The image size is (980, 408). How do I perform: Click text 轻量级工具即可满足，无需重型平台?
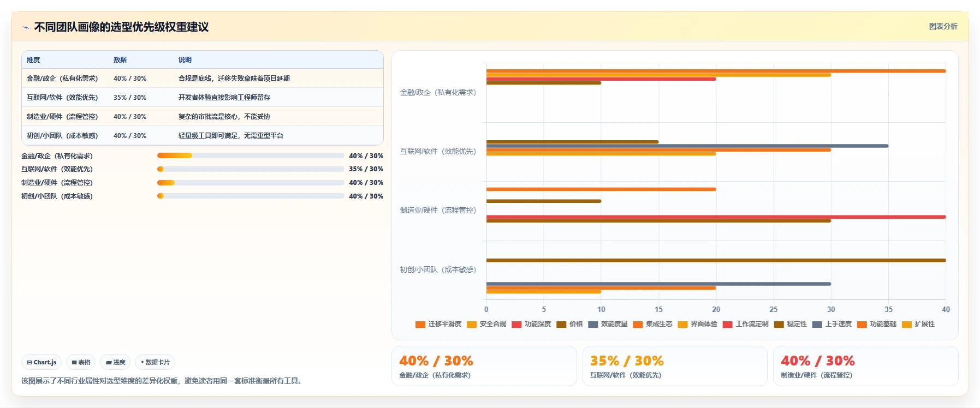click(231, 136)
